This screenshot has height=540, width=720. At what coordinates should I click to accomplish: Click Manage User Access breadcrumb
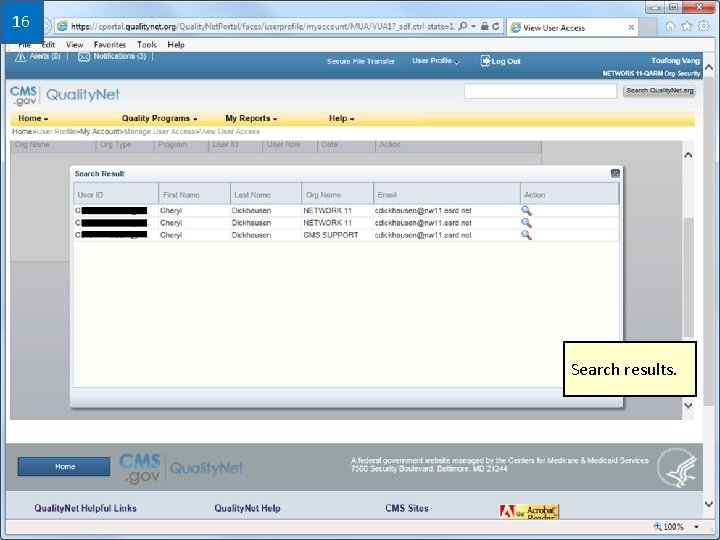tap(160, 132)
